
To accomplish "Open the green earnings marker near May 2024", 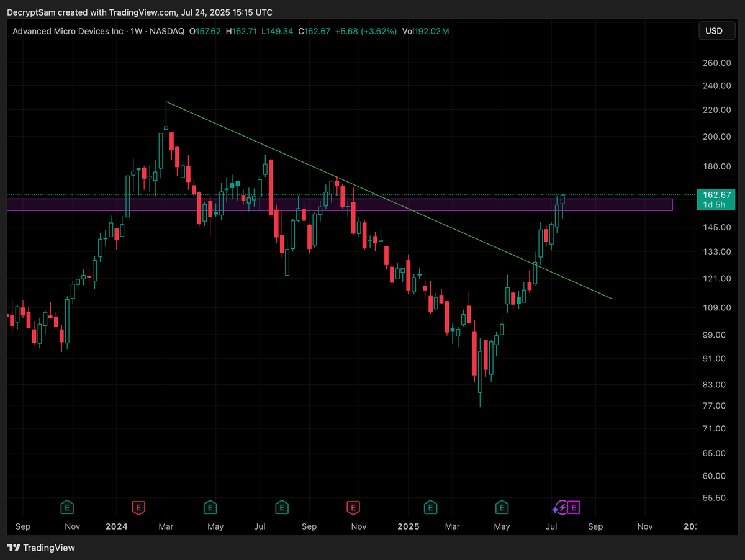I will click(x=210, y=508).
